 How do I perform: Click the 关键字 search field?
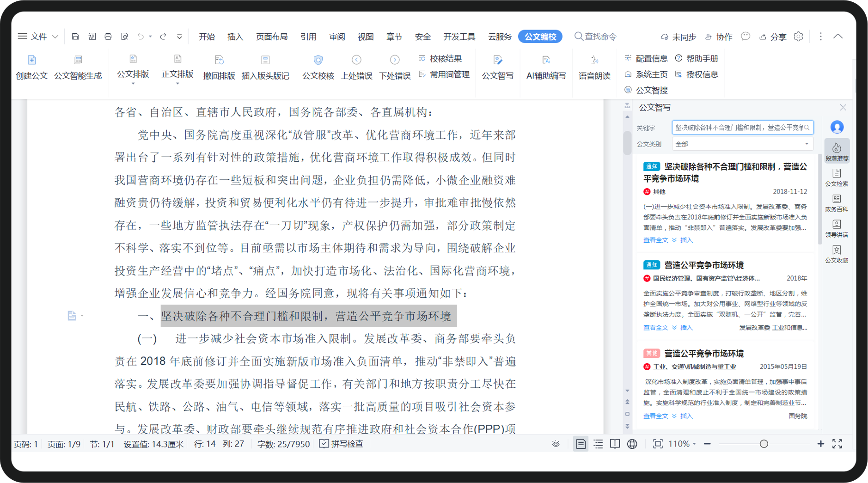click(742, 128)
